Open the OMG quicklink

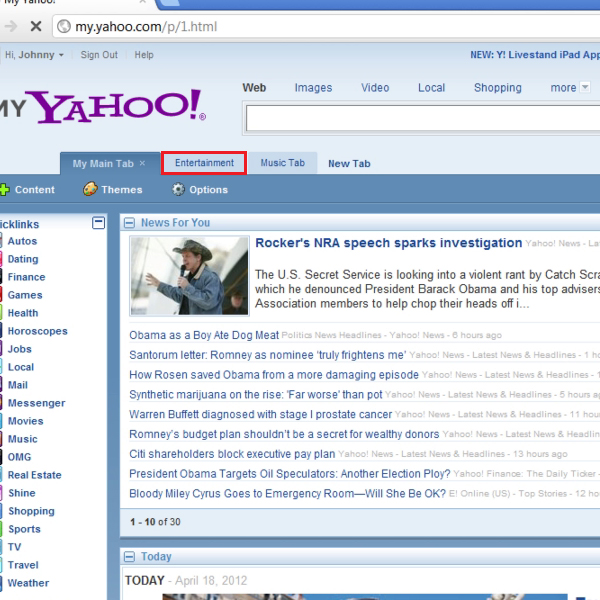tap(20, 457)
